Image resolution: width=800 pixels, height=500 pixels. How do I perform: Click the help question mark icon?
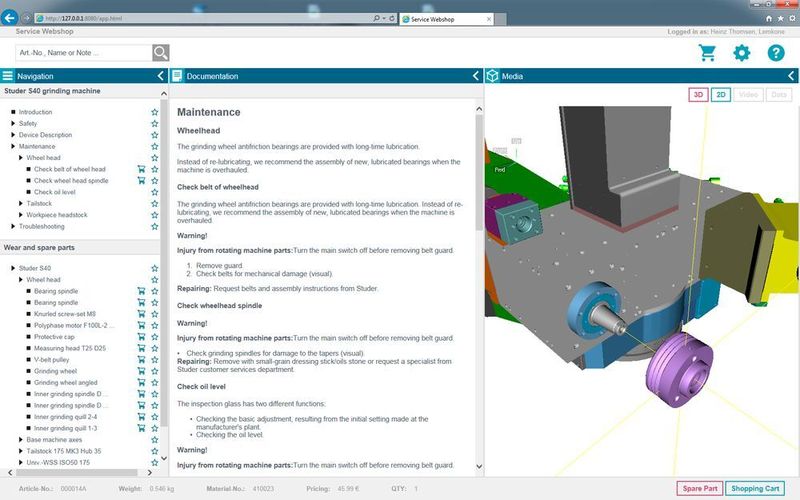point(775,53)
